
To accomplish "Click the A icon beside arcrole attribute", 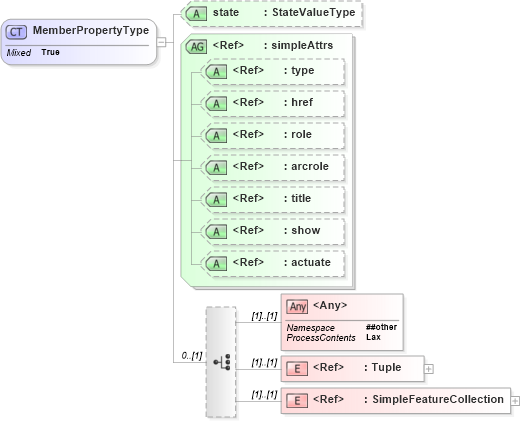I will (x=216, y=168).
